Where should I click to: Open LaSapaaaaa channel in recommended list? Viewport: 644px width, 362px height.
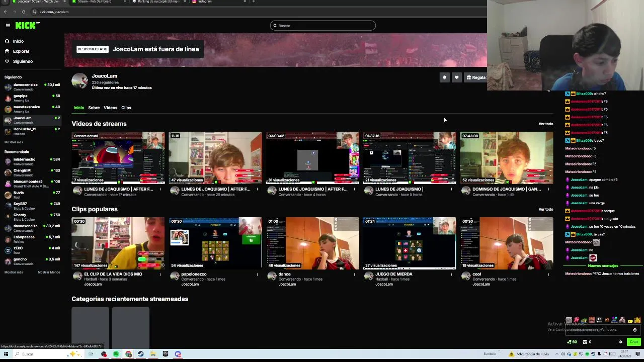31,239
